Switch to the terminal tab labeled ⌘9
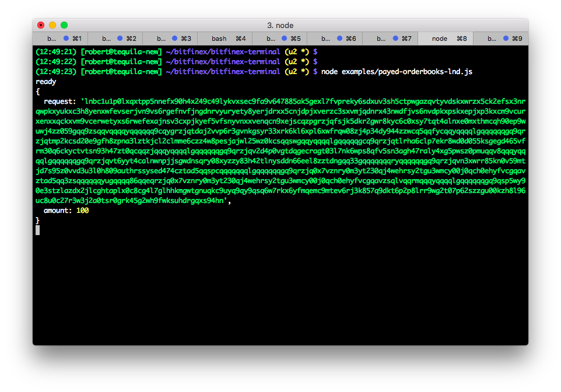The height and width of the screenshot is (392, 561). click(x=501, y=38)
